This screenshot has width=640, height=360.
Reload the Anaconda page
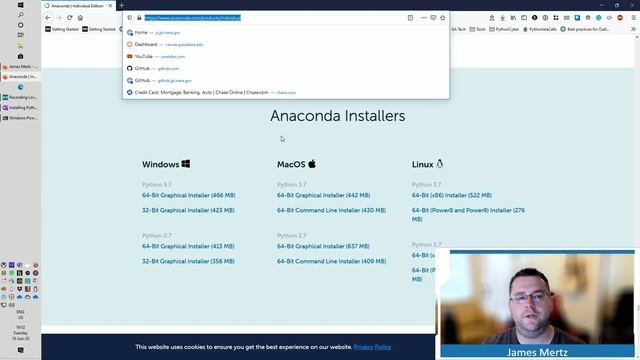pos(70,18)
